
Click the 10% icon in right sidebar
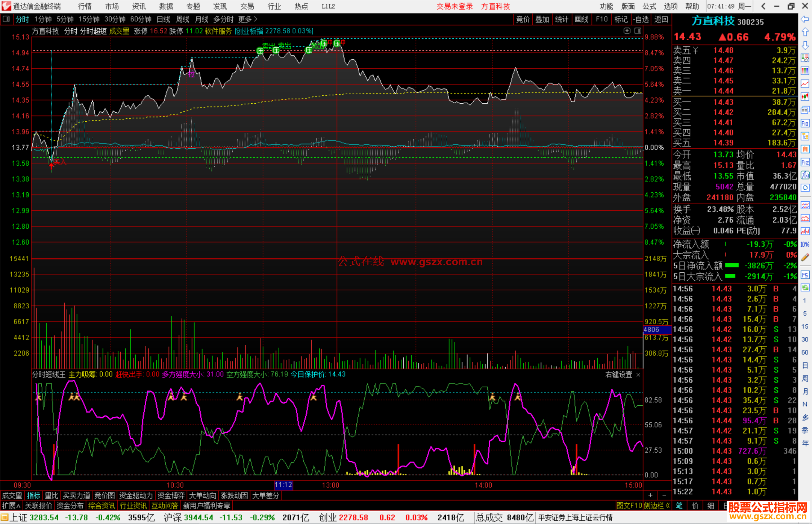805,244
